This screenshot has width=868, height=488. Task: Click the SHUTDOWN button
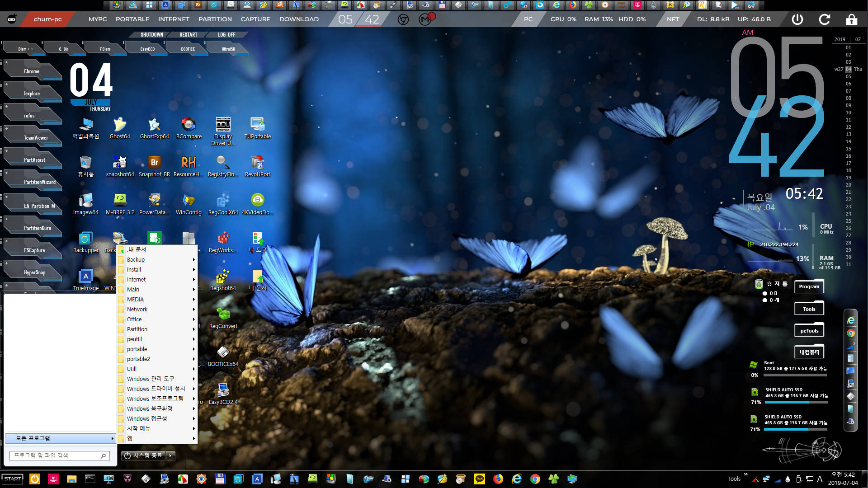click(151, 35)
